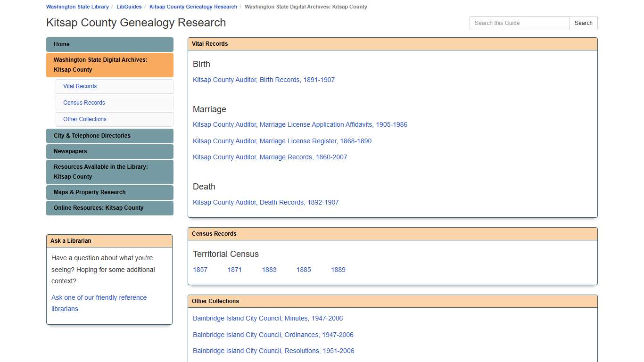Screen dimensions: 644x362
Task: Navigate to City & Telephone Directories
Action: click(92, 136)
